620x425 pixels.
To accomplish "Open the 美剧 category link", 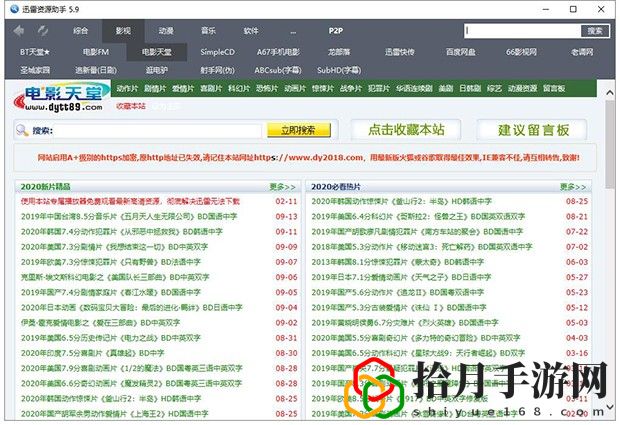I will (x=446, y=89).
